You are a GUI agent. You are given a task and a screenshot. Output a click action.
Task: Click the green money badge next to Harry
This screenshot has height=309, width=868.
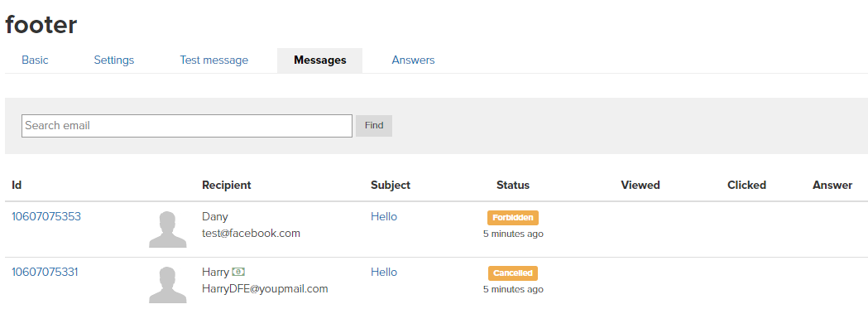pos(238,272)
